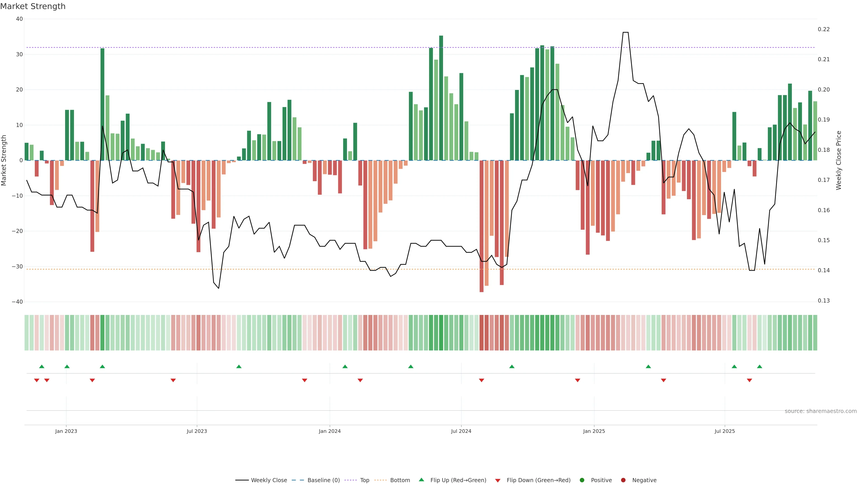Click Flip Down red triangle legend icon
868x488 pixels.
point(498,481)
